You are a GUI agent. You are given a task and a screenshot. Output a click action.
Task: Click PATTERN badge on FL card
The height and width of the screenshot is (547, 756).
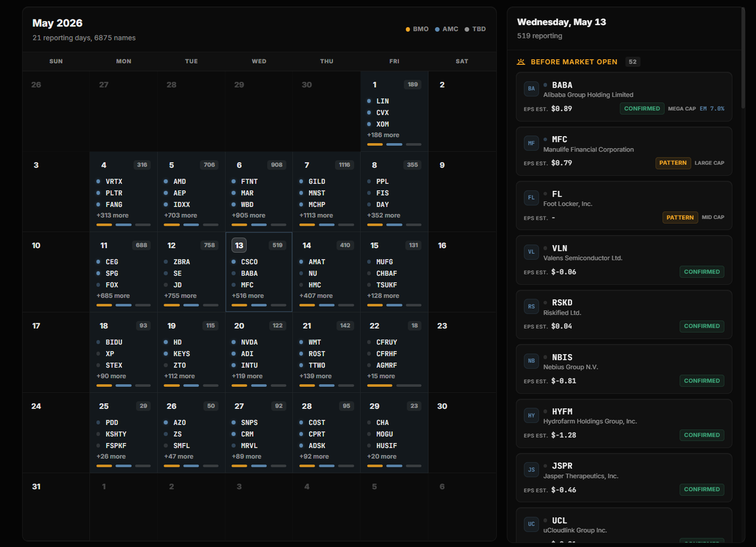pyautogui.click(x=680, y=217)
